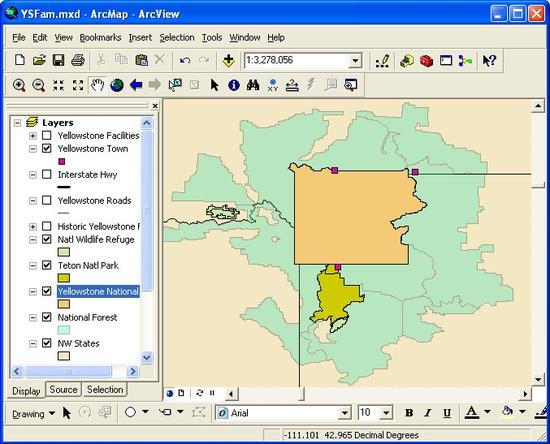Choose the Select Features tool
This screenshot has width=550, height=444.
click(175, 85)
